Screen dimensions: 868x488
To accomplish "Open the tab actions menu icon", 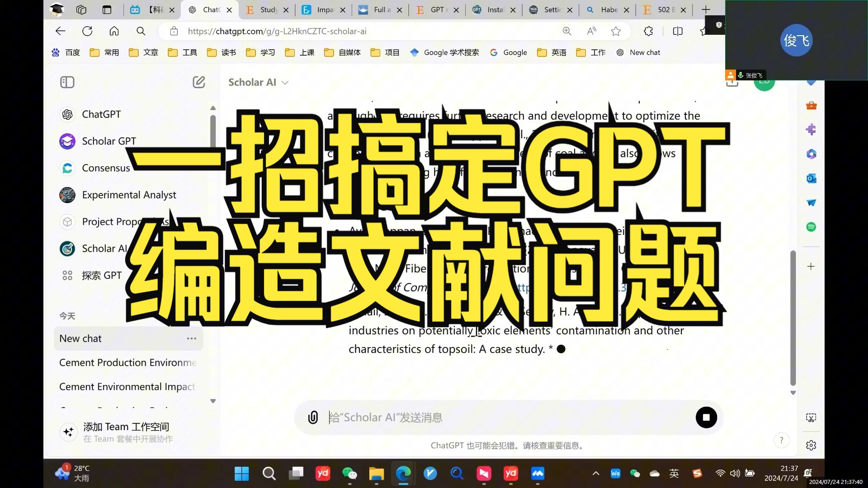I will click(107, 9).
